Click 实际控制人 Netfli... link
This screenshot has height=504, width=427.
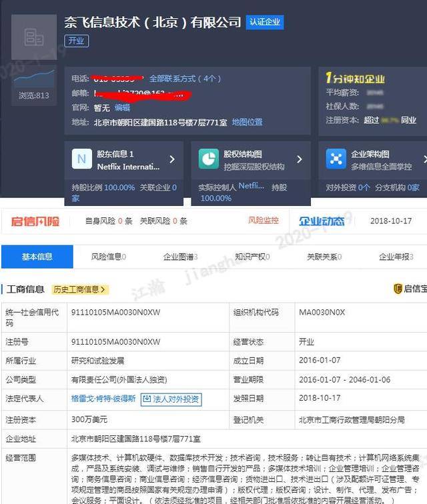(x=252, y=186)
